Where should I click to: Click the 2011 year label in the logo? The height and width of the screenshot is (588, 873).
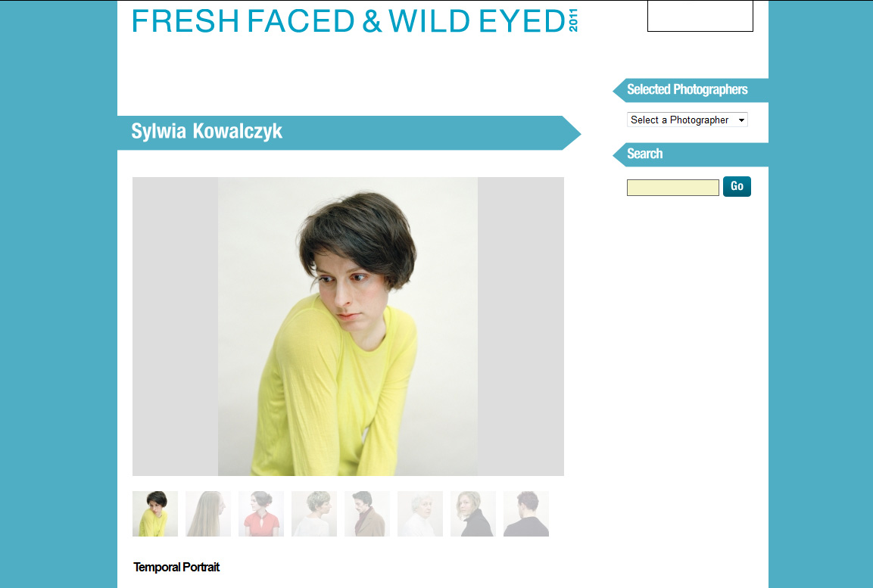click(573, 20)
